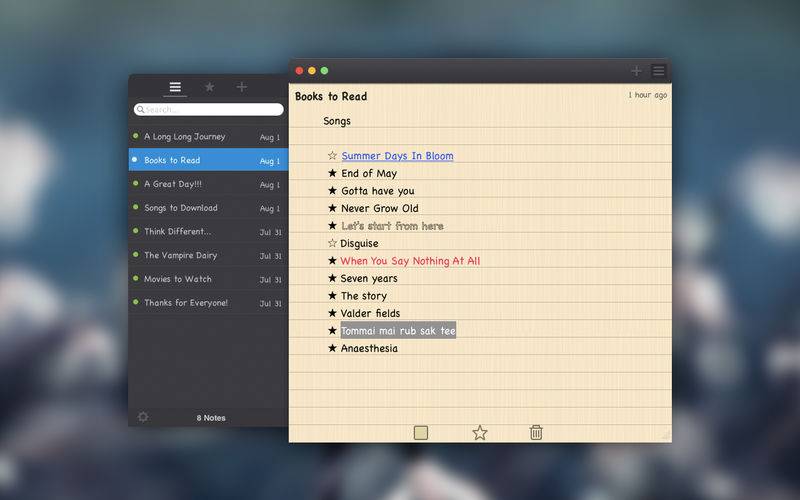Open the Summer Days In Bloom link

[397, 156]
